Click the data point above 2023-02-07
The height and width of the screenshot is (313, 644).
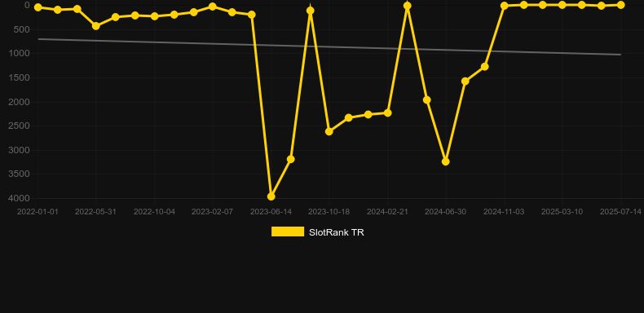click(212, 7)
